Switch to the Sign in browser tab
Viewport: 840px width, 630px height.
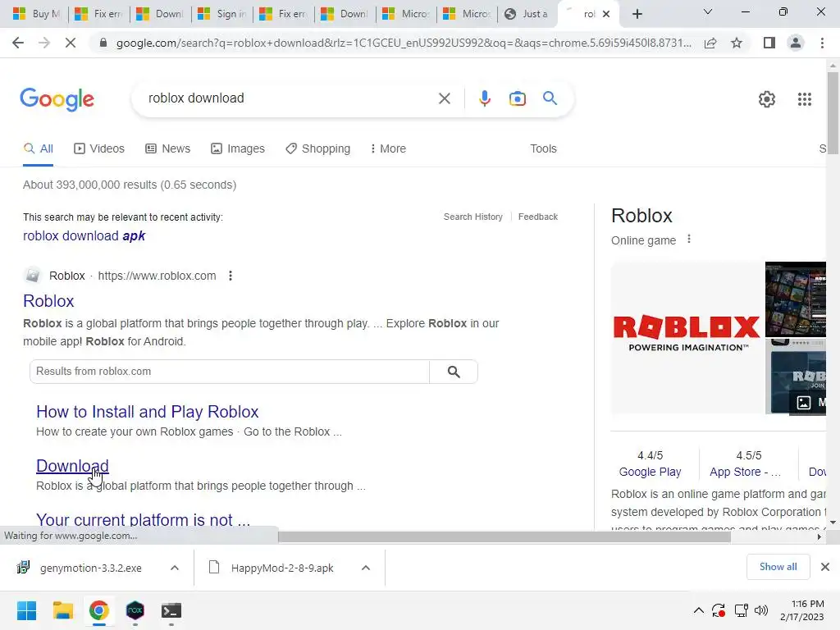click(223, 14)
